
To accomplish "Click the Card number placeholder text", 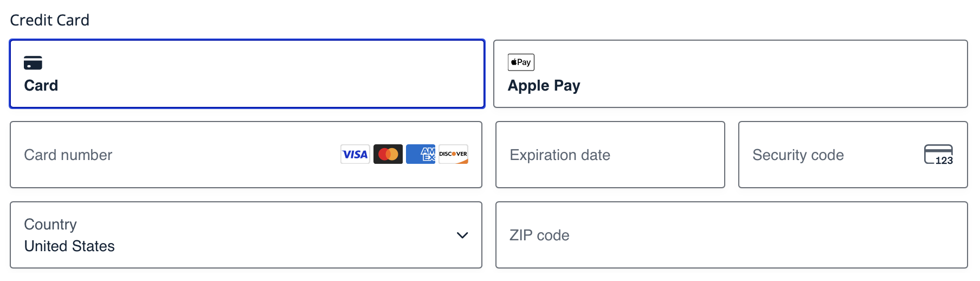I will 68,155.
